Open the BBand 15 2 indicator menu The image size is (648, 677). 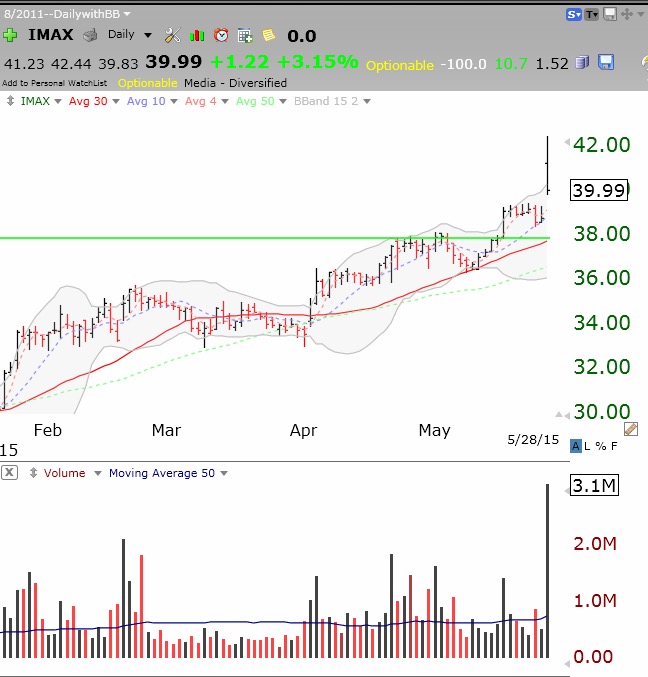[332, 101]
